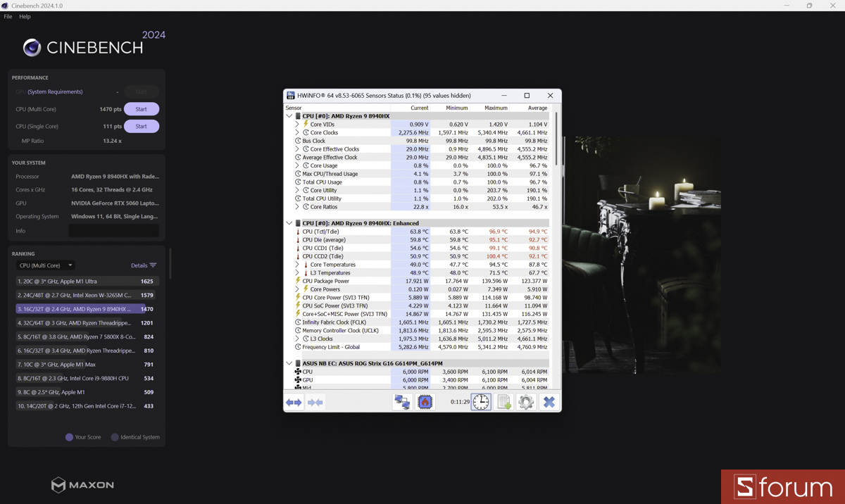
Task: Expand the Core VIDs row
Action: (x=297, y=124)
